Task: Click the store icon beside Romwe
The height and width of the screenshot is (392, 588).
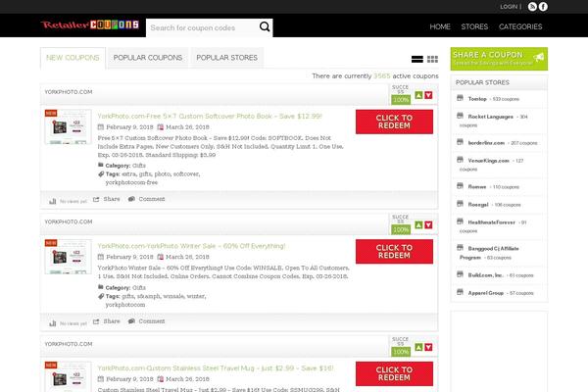Action: point(461,185)
